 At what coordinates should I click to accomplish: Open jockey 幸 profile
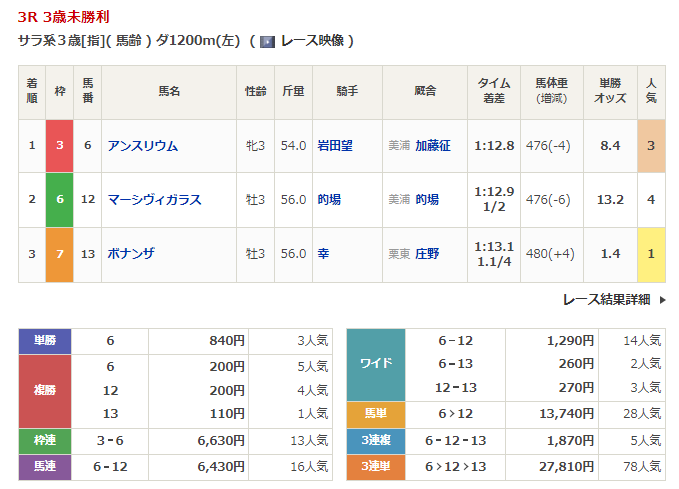tap(322, 254)
